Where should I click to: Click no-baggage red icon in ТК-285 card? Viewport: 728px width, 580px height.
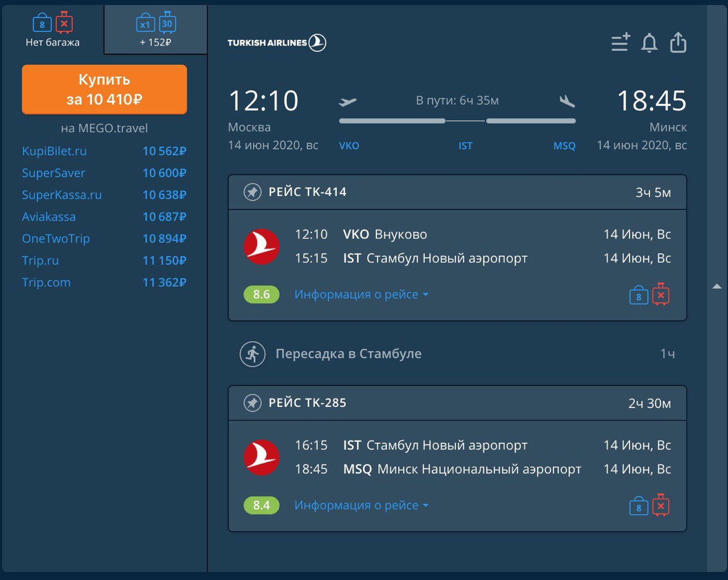click(x=660, y=505)
